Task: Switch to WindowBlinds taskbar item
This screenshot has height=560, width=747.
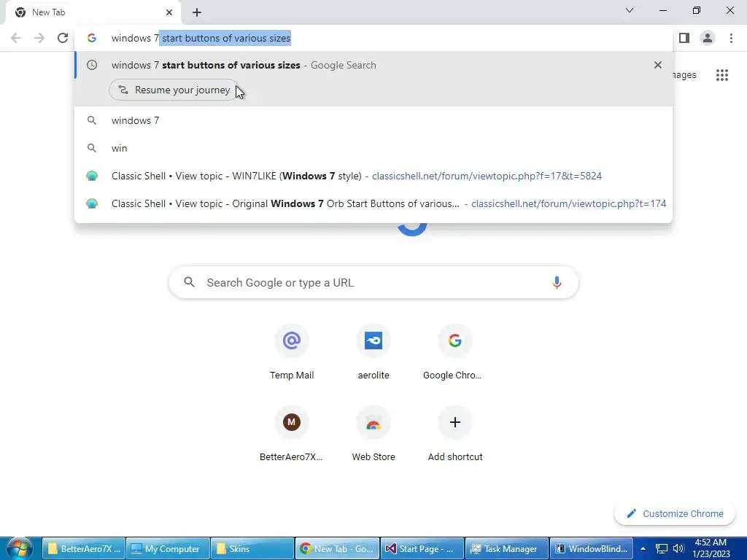Action: click(591, 548)
